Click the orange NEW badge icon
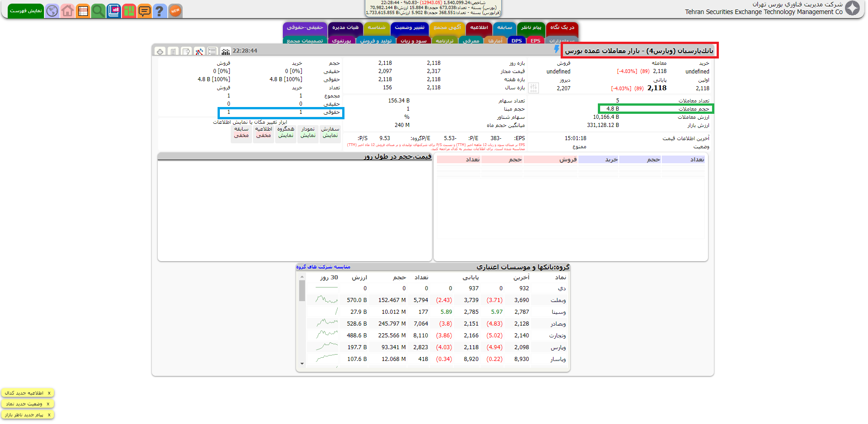 click(175, 11)
